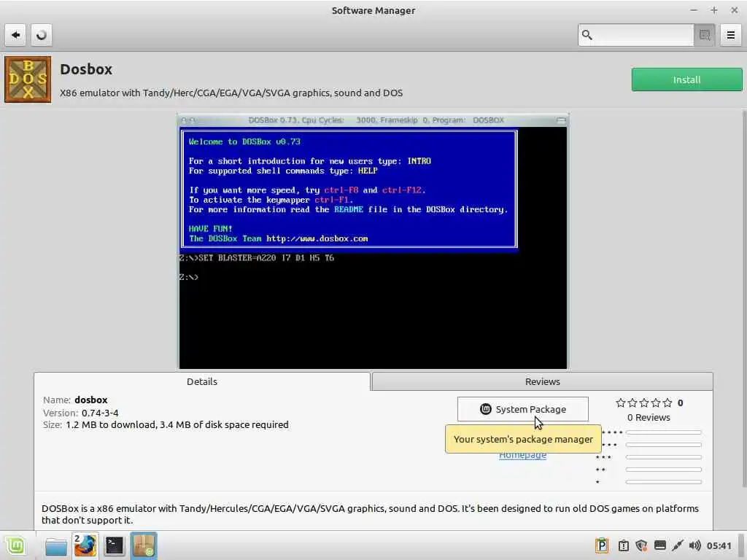Click the empty star rating icons
Image resolution: width=747 pixels, height=560 pixels.
(643, 402)
